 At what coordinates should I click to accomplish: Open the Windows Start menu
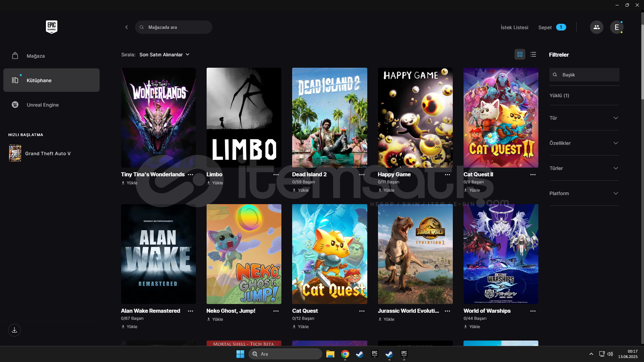[x=240, y=354]
